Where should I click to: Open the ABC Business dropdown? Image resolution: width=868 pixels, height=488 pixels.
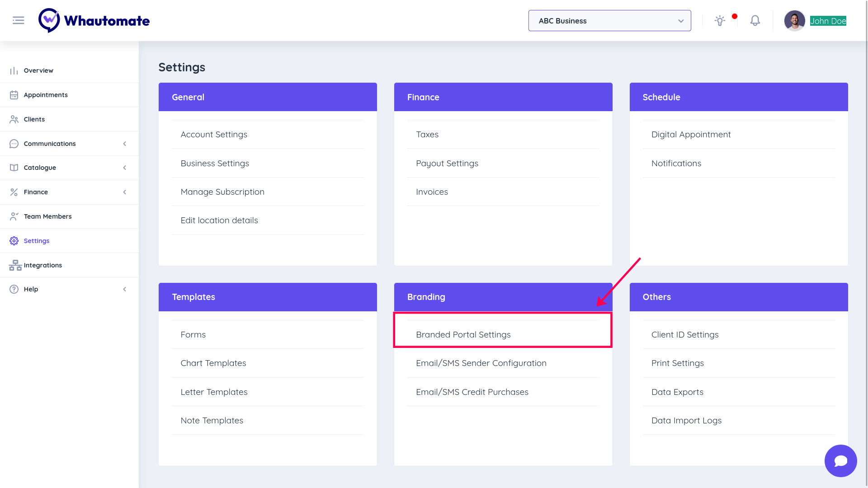(x=609, y=21)
